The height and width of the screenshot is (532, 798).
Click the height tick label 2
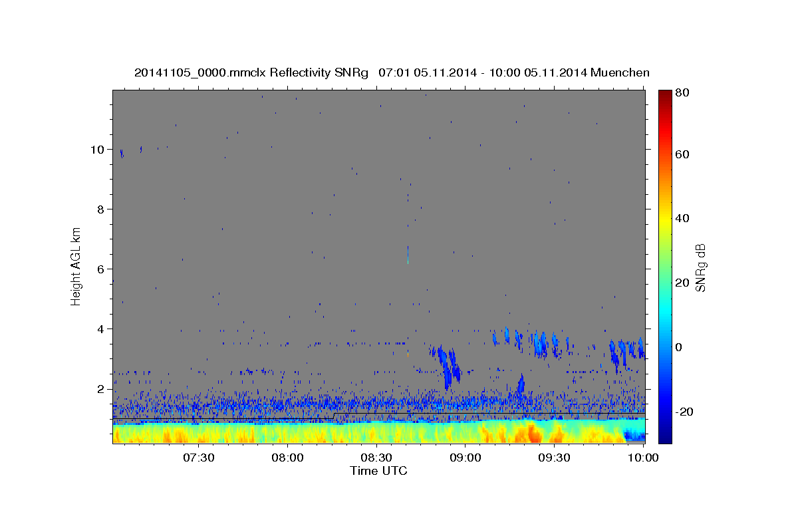(x=101, y=389)
